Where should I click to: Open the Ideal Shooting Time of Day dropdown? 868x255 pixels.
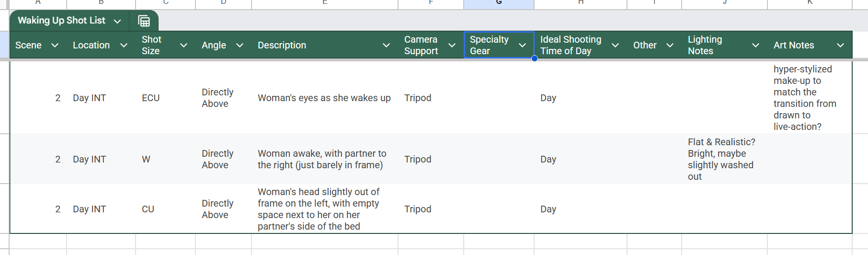(616, 45)
